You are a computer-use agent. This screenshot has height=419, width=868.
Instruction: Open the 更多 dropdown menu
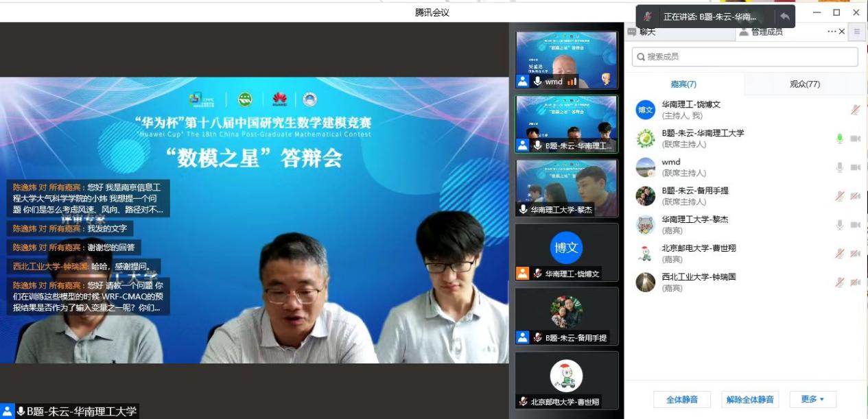[812, 399]
